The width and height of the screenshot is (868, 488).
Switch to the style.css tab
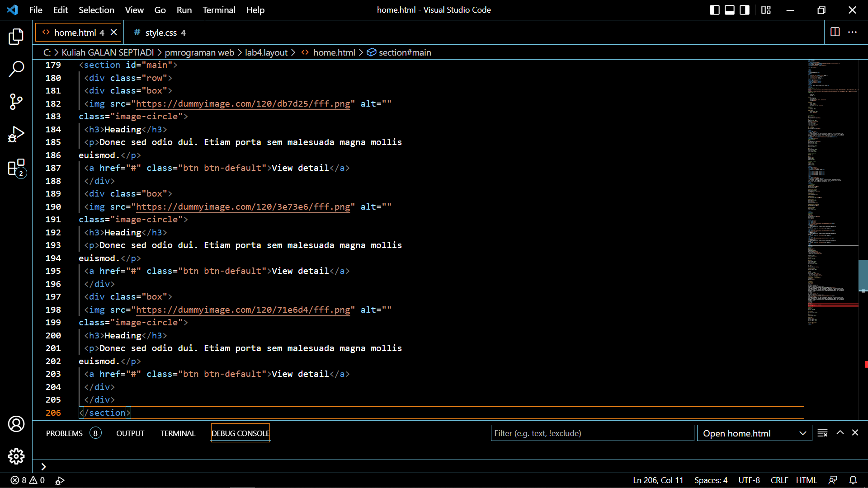tap(161, 32)
